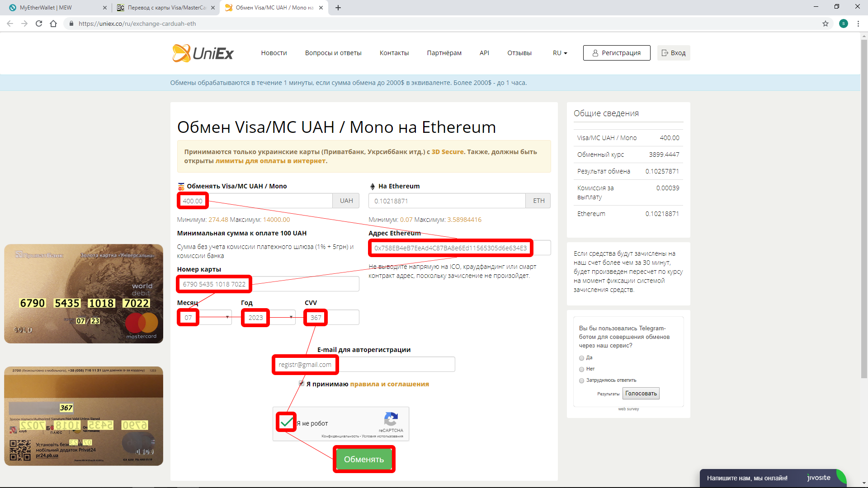Screen dimensions: 868x488
Task: Click the Номер карты input field
Action: (268, 284)
